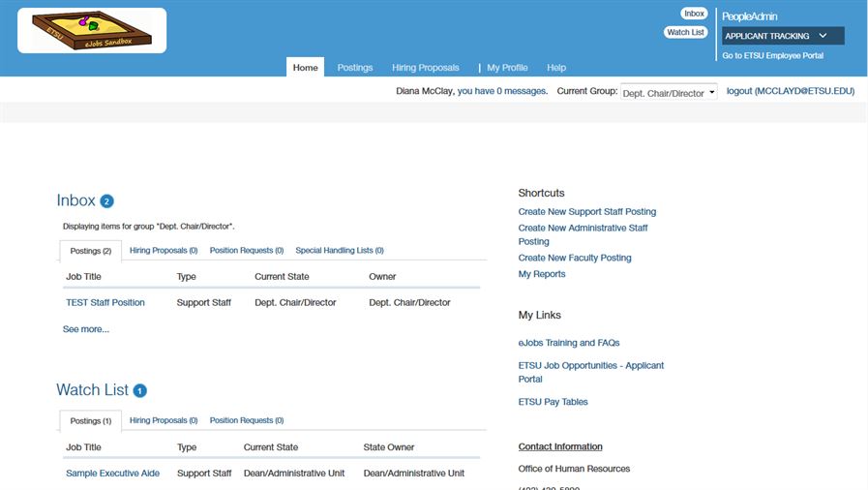Open Watch List Hiring Proposals tab
This screenshot has width=868, height=490.
[x=164, y=421]
